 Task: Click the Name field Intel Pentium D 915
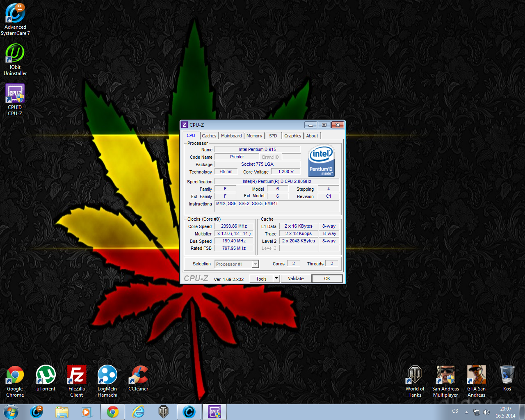coord(258,149)
